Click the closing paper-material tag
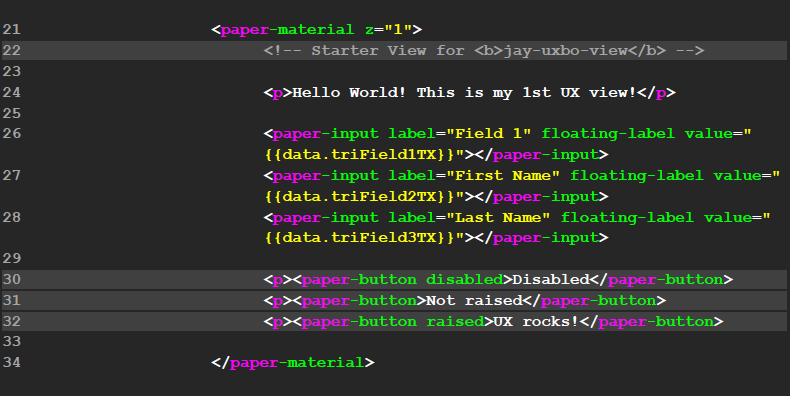The image size is (790, 396). tap(292, 363)
